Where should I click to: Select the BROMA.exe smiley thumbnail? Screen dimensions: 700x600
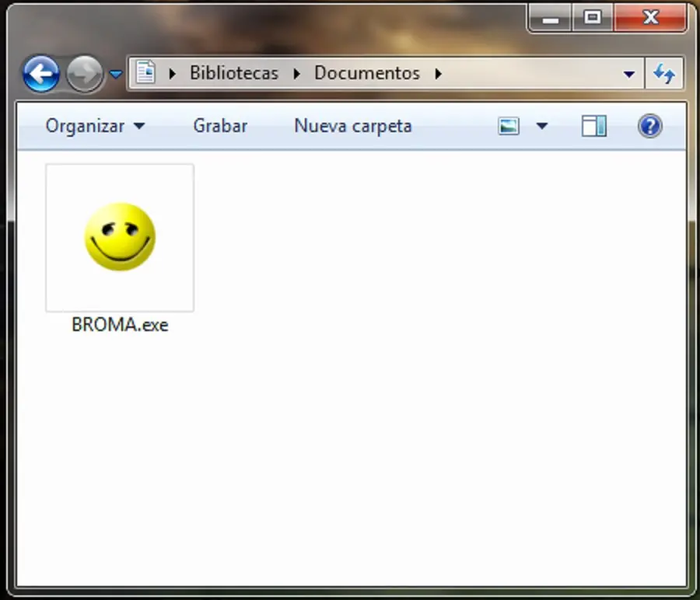pos(120,237)
